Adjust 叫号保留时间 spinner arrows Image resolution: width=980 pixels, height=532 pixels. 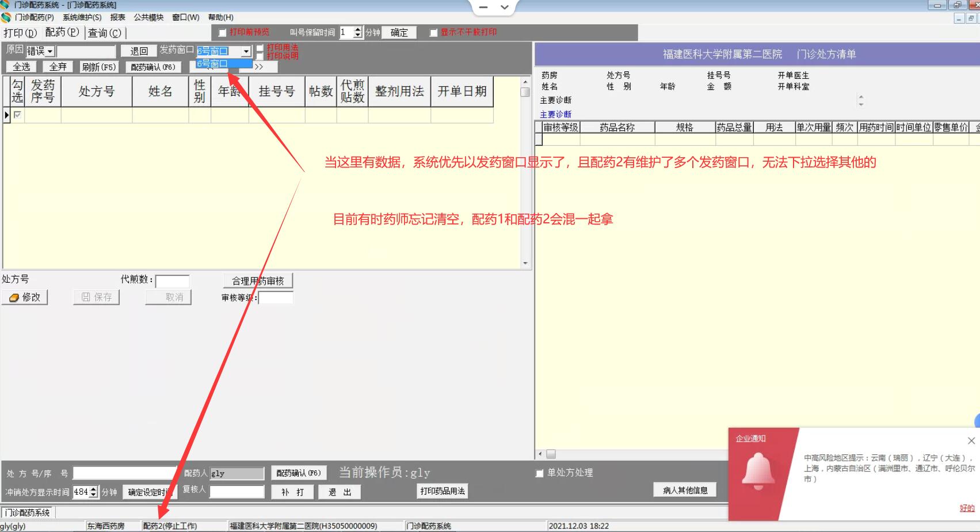[x=358, y=33]
